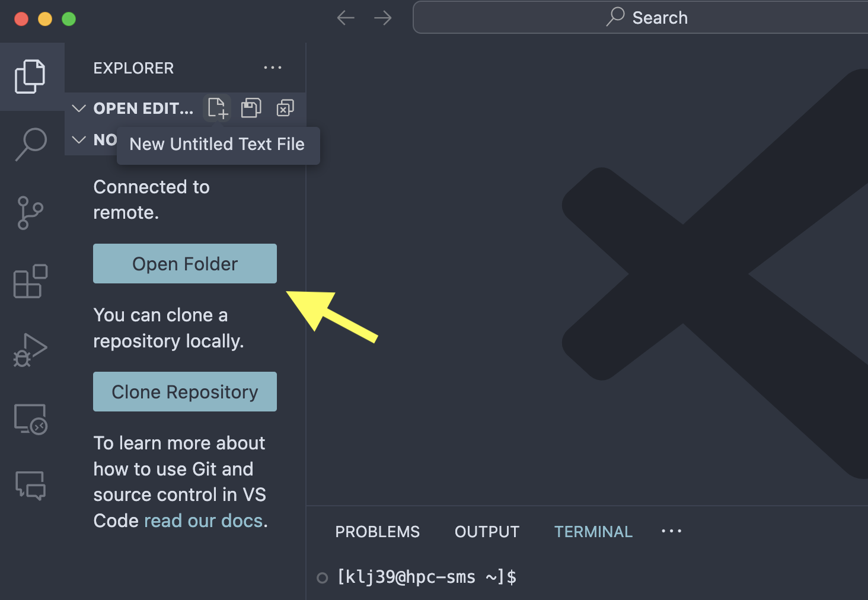Open the Chat panel from the activity bar
The width and height of the screenshot is (868, 600).
30,486
